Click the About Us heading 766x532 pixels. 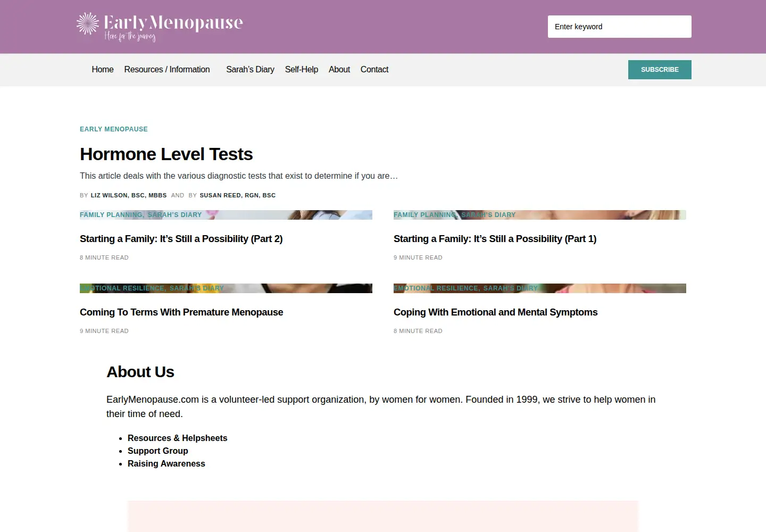click(140, 372)
